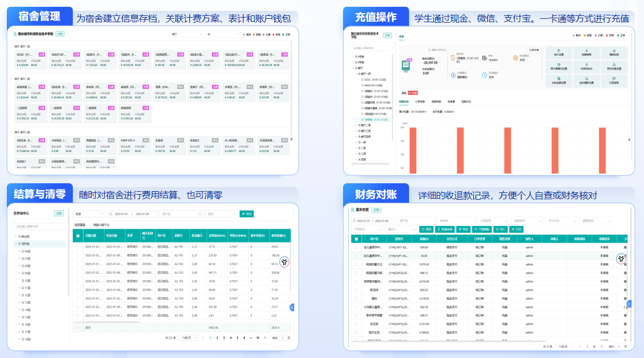The width and height of the screenshot is (644, 358).
Task: Tick the select-all checkbox in settlement table header
Action: [x=78, y=236]
